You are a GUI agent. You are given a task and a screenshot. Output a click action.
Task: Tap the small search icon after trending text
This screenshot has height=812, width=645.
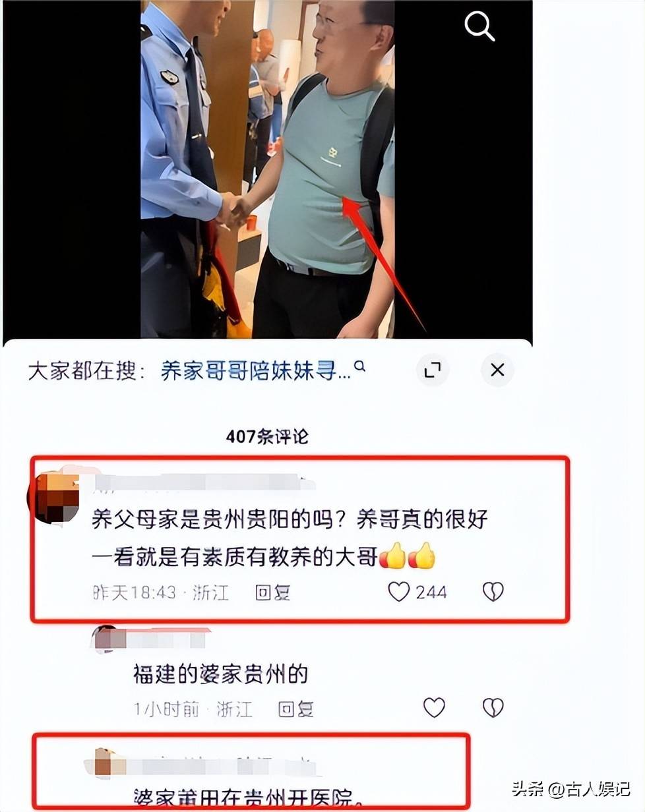[x=360, y=366]
